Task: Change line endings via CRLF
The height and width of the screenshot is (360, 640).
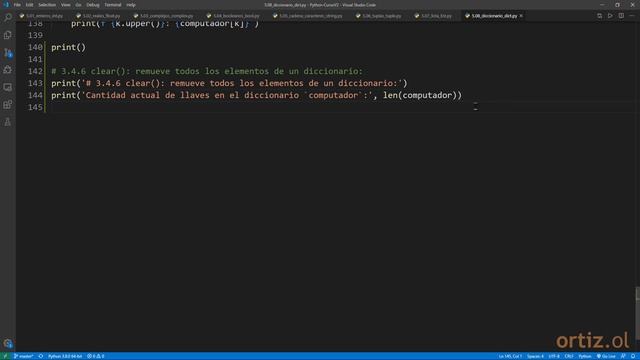Action: tap(569, 356)
